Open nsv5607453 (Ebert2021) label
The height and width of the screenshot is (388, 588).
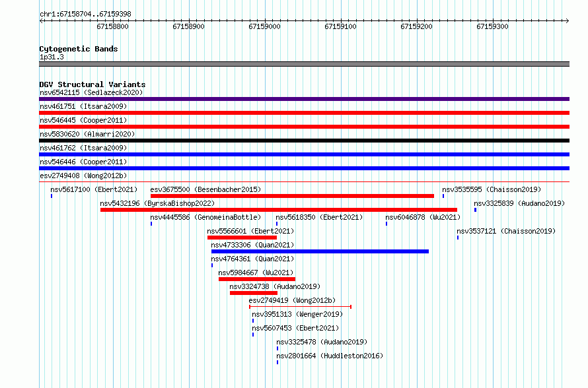[x=295, y=328]
